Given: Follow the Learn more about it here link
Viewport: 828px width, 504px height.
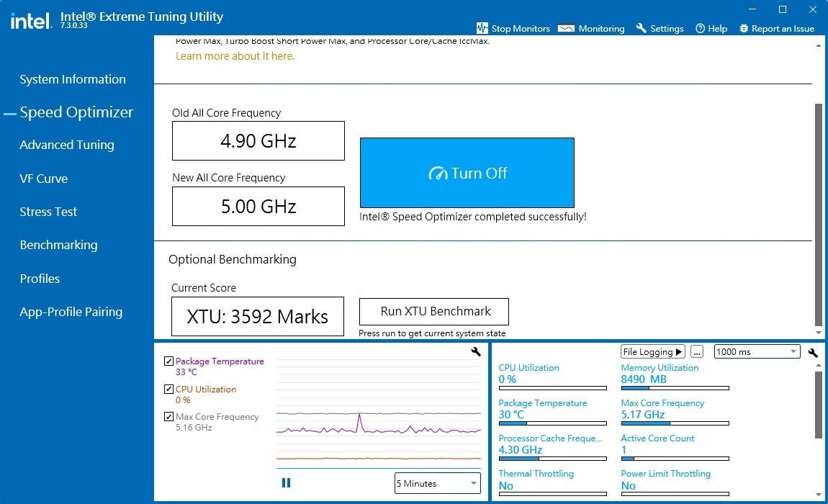Looking at the screenshot, I should pyautogui.click(x=235, y=56).
